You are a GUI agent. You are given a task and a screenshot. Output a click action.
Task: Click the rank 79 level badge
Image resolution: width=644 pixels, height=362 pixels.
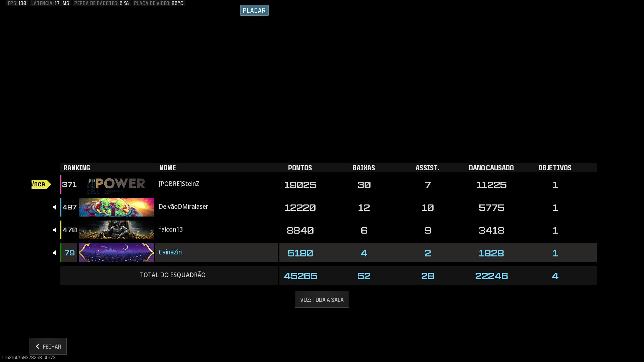[69, 253]
